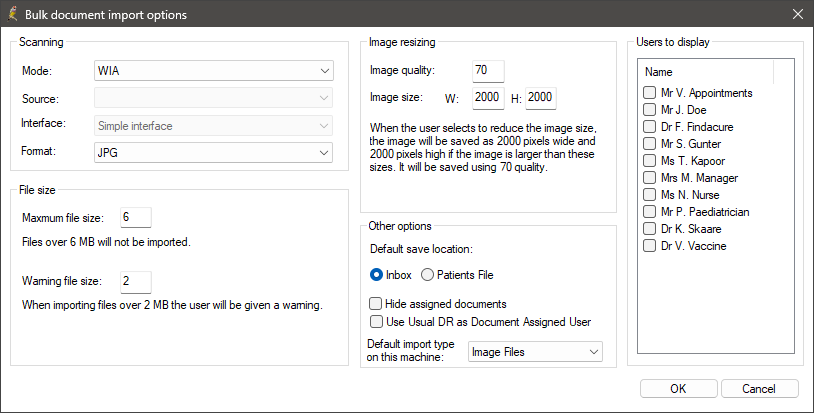Viewport: 814px width, 413px height.
Task: Open the Format dropdown showing JPG
Action: point(213,152)
